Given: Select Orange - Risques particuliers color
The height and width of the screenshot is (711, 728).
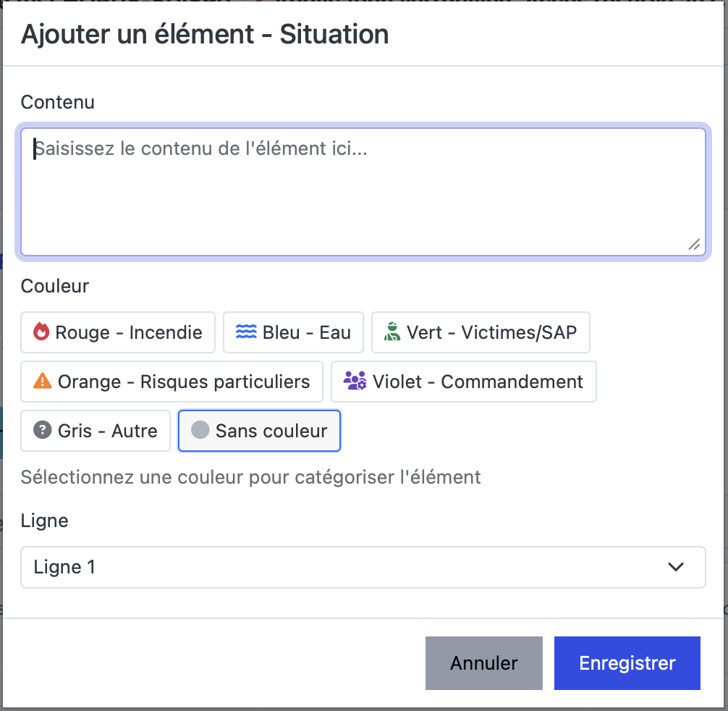Looking at the screenshot, I should [172, 382].
